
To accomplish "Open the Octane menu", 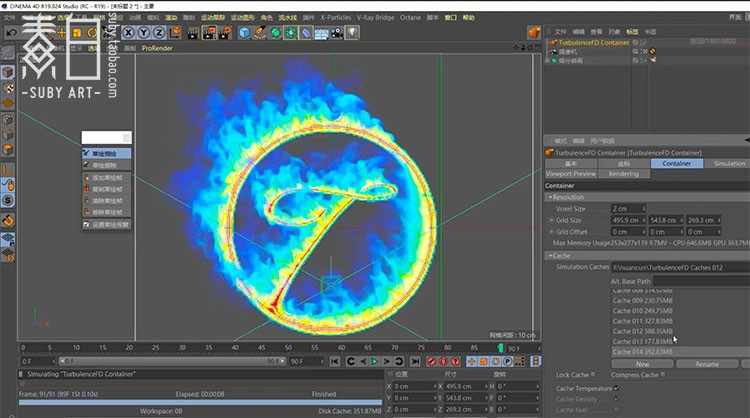I will click(410, 18).
